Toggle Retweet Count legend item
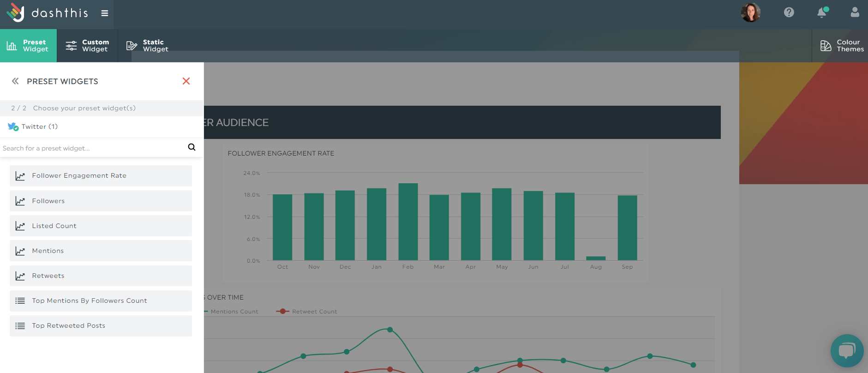Image resolution: width=868 pixels, height=373 pixels. click(306, 312)
